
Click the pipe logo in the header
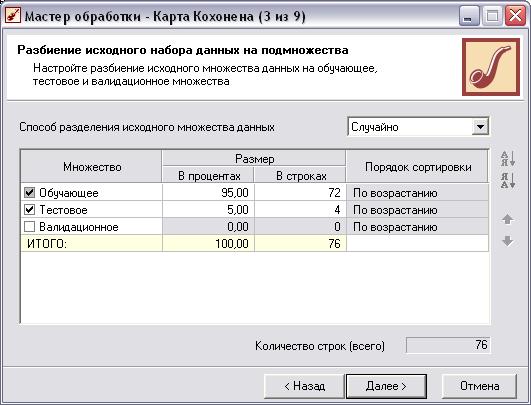pyautogui.click(x=491, y=67)
